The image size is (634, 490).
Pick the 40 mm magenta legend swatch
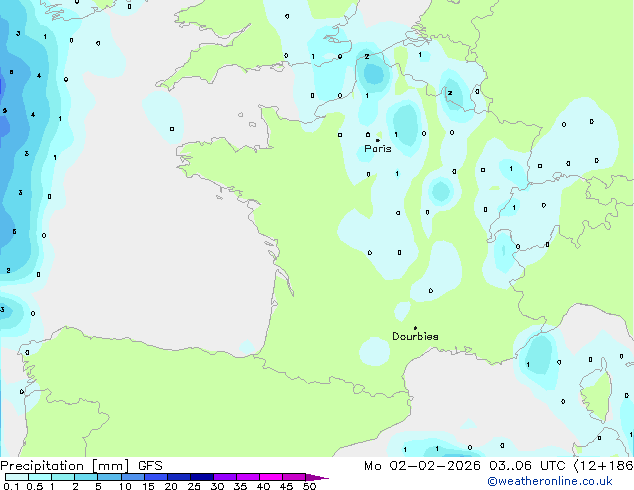pyautogui.click(x=271, y=477)
